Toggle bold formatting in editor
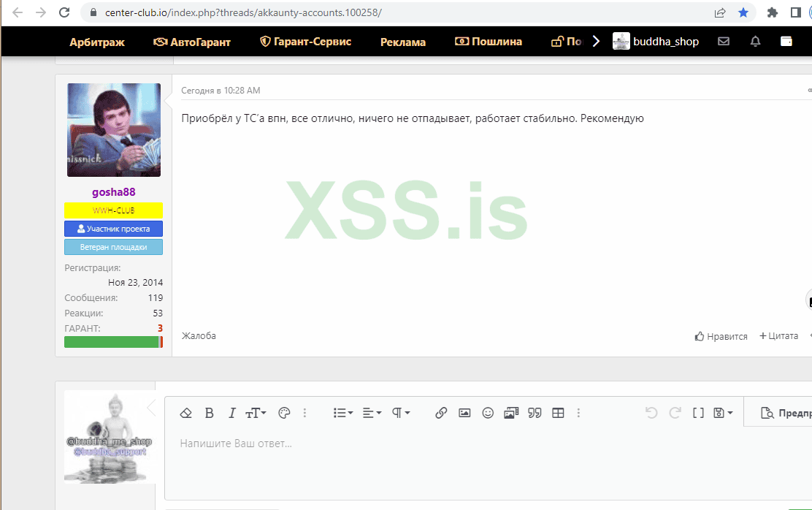 click(x=210, y=413)
